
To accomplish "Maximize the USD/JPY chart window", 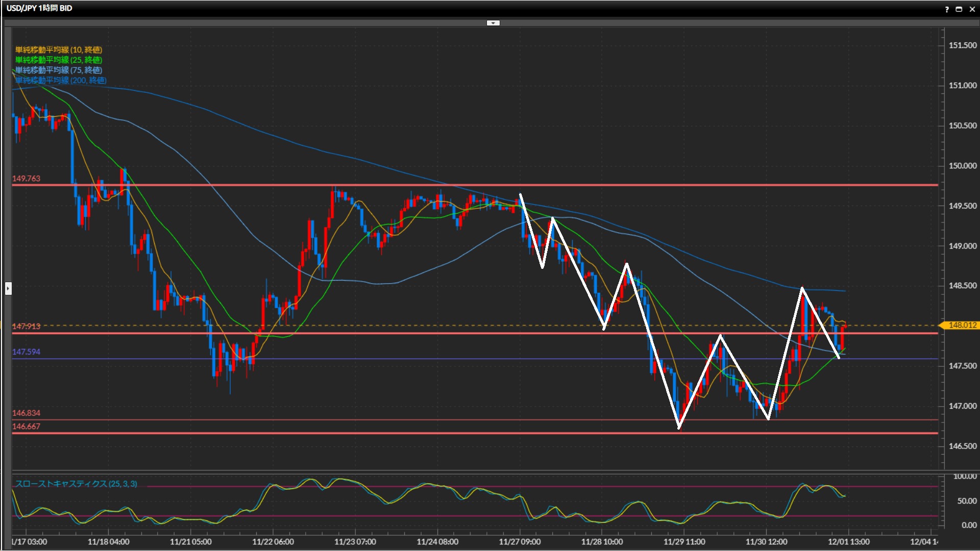I will (959, 9).
